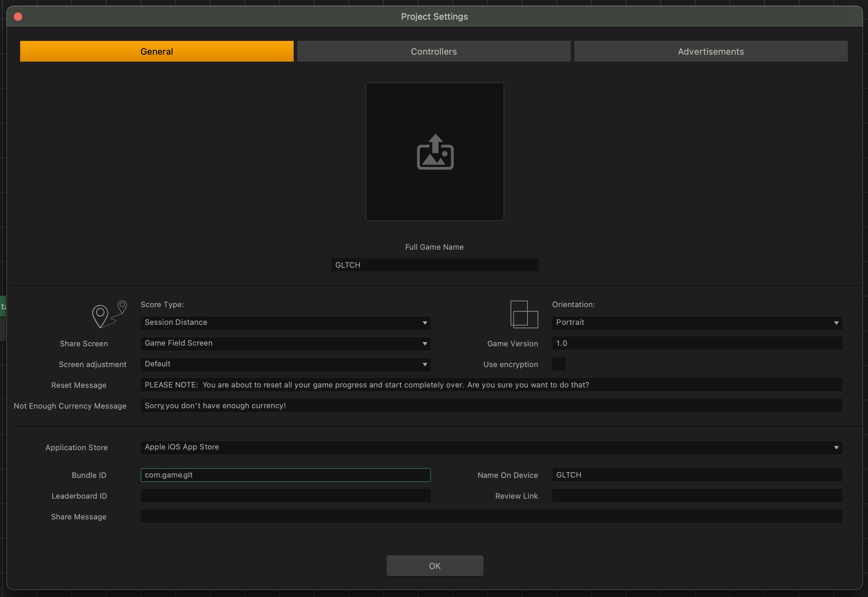The image size is (868, 597).
Task: Open the Score Type dropdown
Action: pos(285,322)
